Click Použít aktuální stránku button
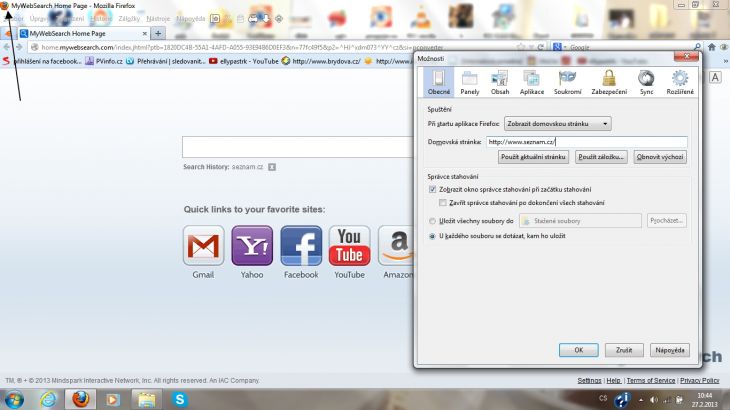Image resolution: width=730 pixels, height=410 pixels. coord(533,157)
